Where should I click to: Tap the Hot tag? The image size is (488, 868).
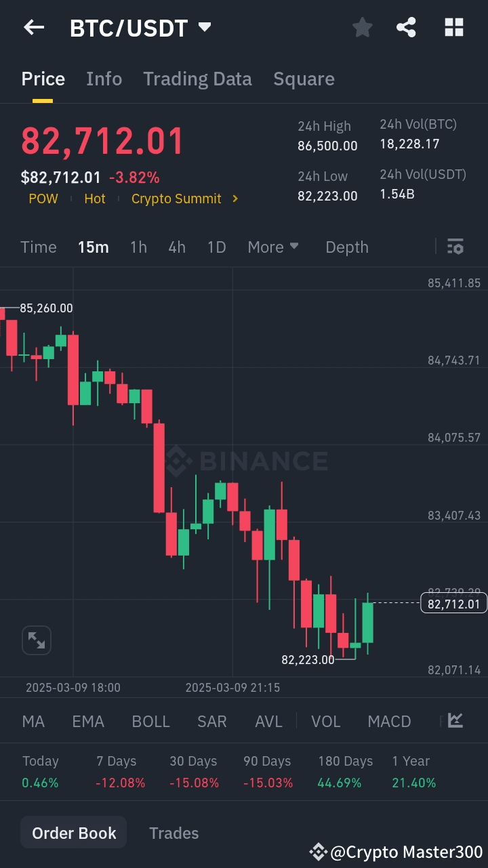point(95,199)
